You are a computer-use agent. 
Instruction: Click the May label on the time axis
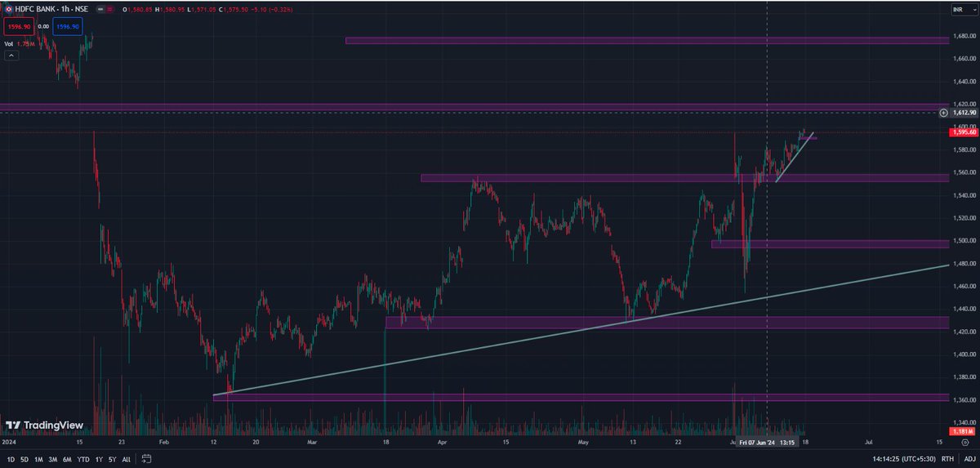click(x=582, y=441)
